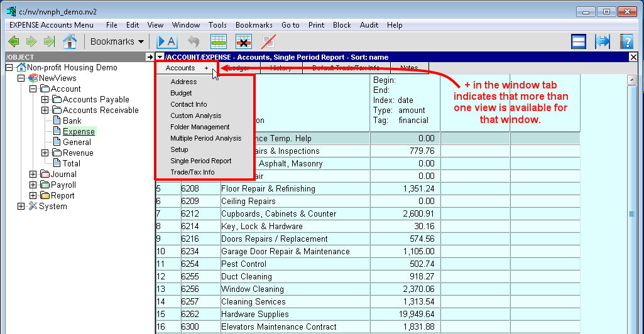The image size is (644, 334).
Task: Select the Revenue tree item
Action: point(78,153)
